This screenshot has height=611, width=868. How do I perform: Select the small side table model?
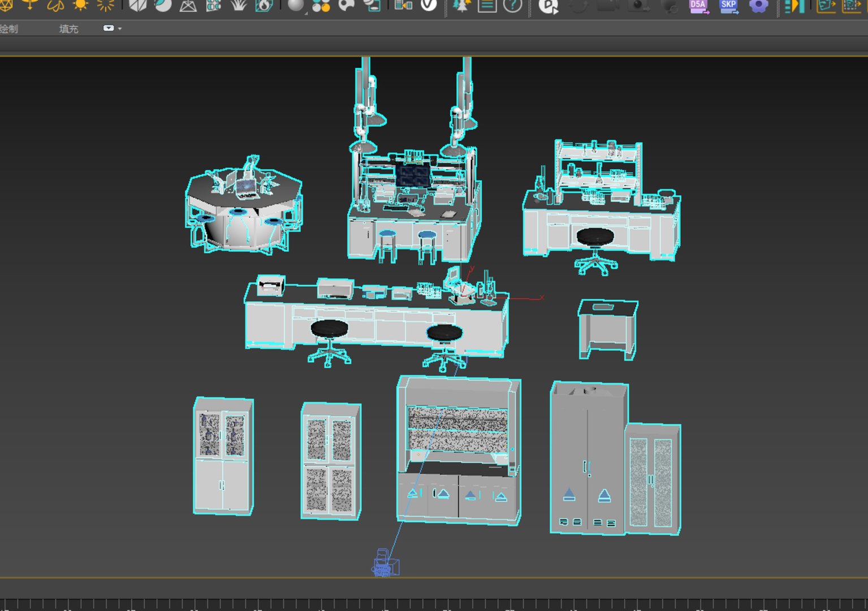pos(608,329)
